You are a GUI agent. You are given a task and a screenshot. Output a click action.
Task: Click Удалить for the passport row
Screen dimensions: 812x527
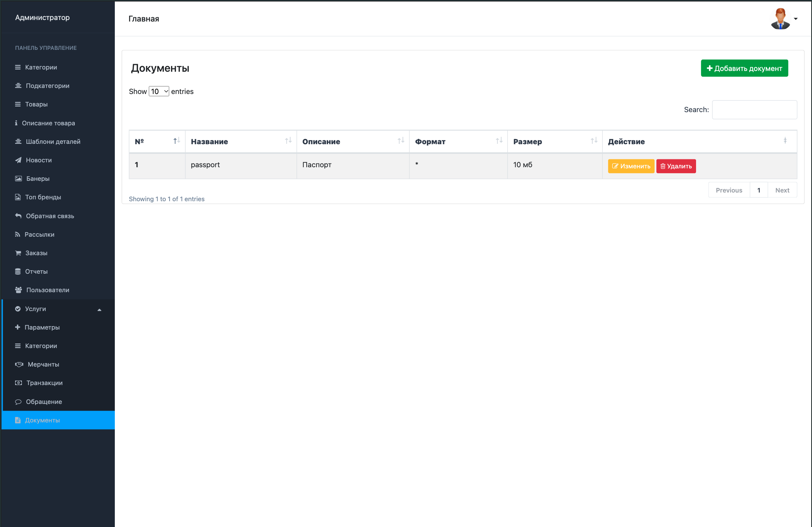pos(676,166)
